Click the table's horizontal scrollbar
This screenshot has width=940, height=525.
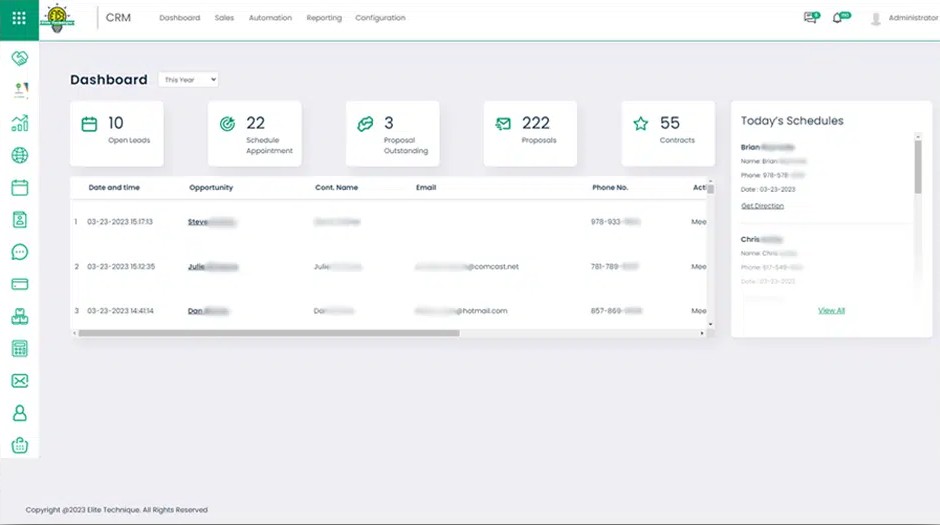coord(268,333)
